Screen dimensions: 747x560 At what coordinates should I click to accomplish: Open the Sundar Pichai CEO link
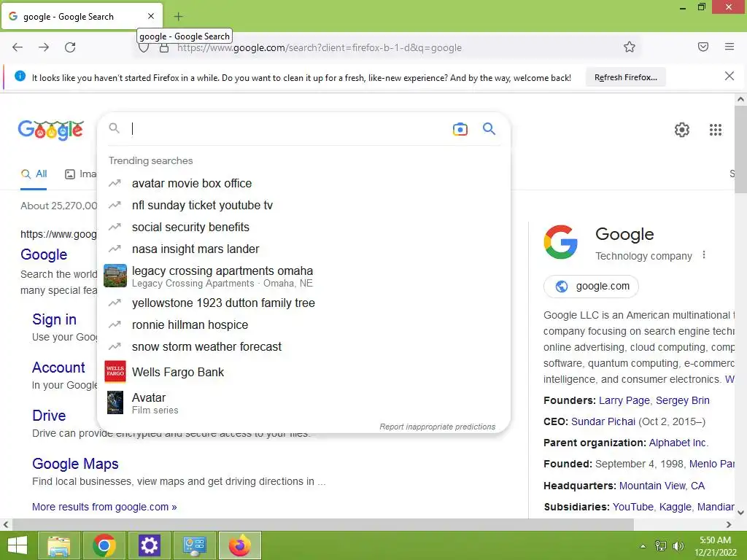(603, 421)
